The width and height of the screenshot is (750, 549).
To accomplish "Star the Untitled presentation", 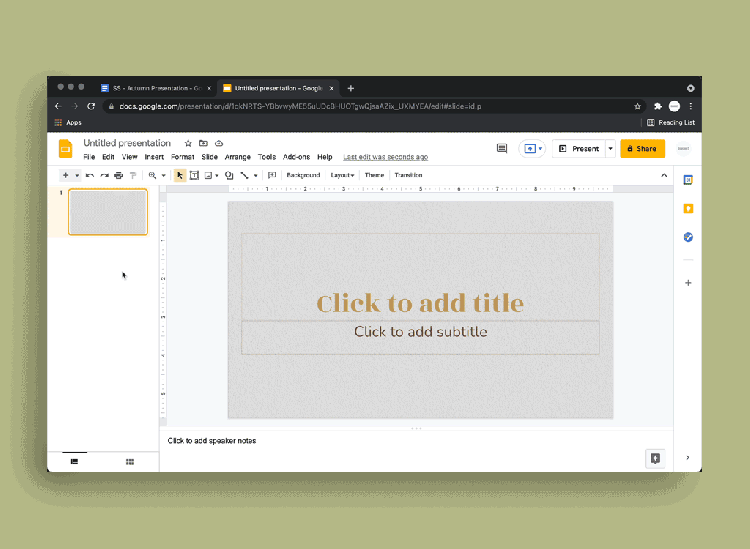I will (x=188, y=143).
